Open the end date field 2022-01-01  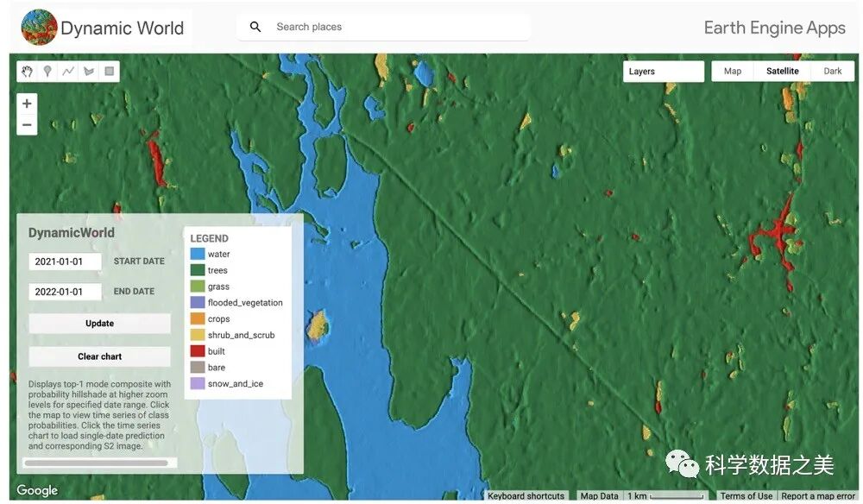(x=65, y=292)
